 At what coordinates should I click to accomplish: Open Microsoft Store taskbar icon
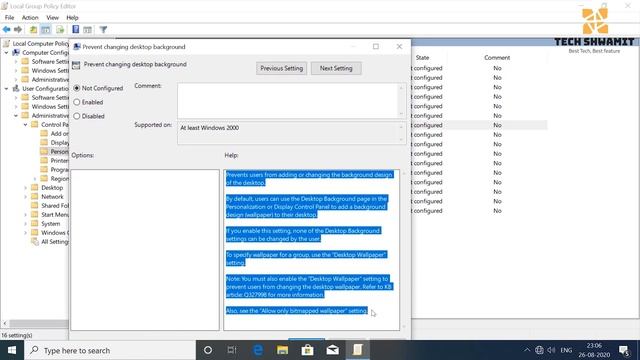307,350
